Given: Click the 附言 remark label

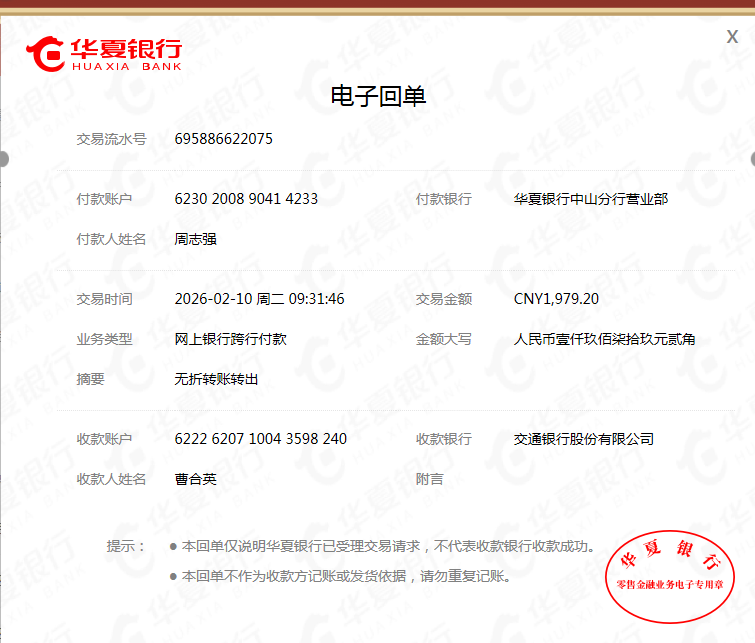Looking at the screenshot, I should coord(429,479).
